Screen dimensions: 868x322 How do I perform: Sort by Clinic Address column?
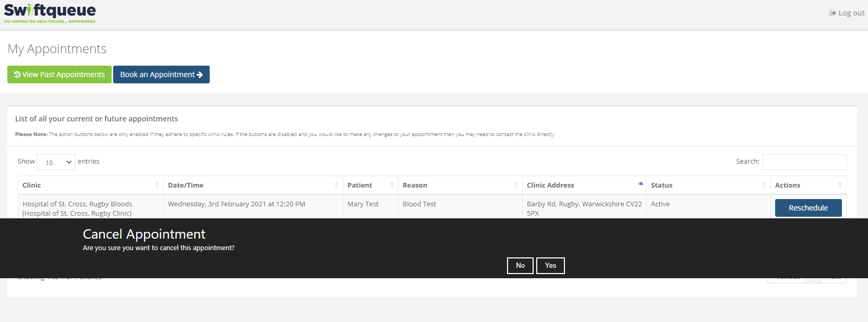click(x=584, y=185)
